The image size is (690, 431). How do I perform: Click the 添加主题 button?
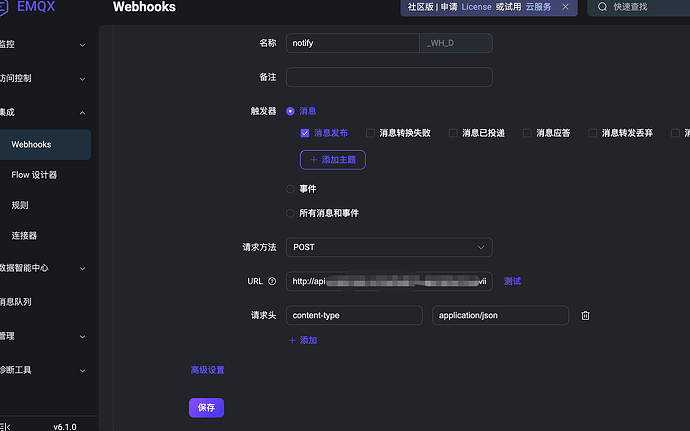pos(332,159)
